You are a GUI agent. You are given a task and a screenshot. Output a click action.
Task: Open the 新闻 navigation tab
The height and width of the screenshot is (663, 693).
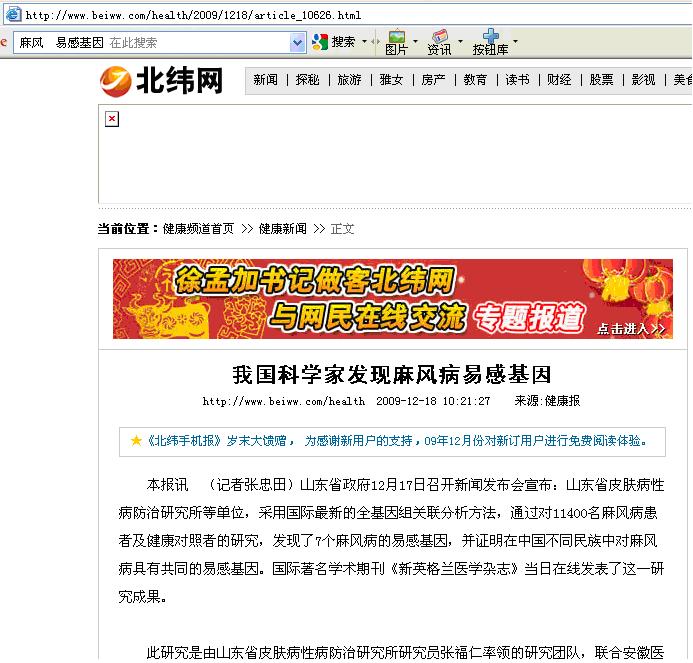click(265, 80)
